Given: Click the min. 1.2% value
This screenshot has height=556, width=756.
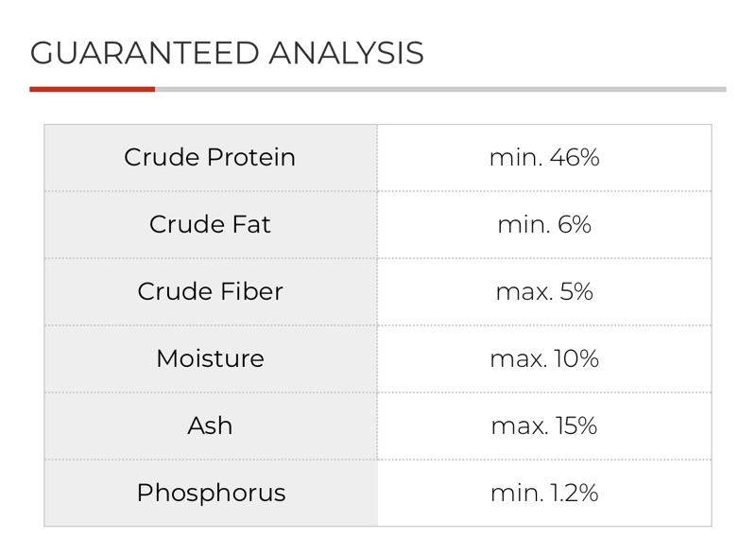Looking at the screenshot, I should 544,493.
